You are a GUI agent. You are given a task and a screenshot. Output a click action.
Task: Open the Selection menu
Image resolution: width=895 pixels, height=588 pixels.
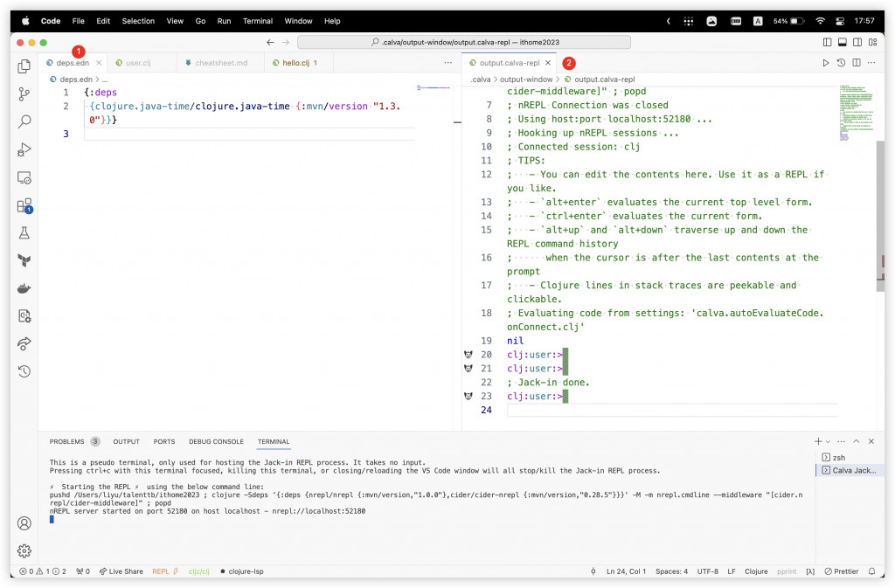138,21
